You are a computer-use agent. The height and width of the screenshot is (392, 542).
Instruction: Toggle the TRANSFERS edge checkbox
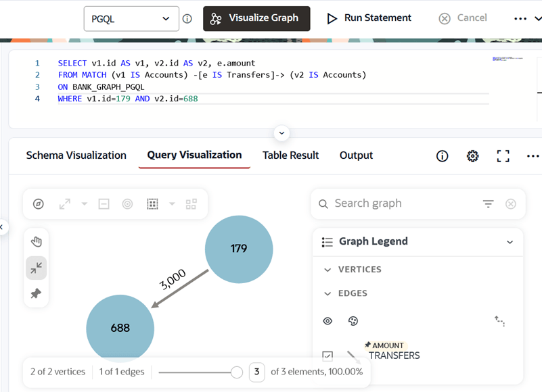click(x=328, y=356)
